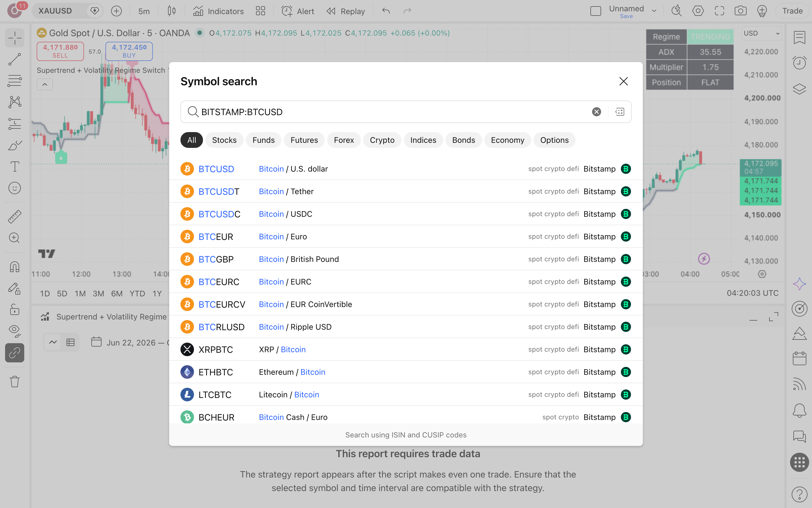The height and width of the screenshot is (508, 812).
Task: Select the crosshair cursor tool
Action: (14, 38)
